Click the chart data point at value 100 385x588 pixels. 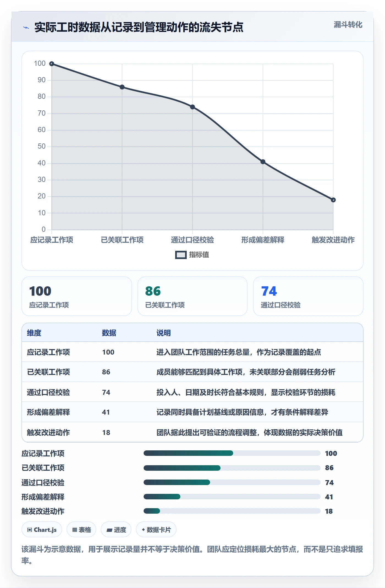(52, 64)
